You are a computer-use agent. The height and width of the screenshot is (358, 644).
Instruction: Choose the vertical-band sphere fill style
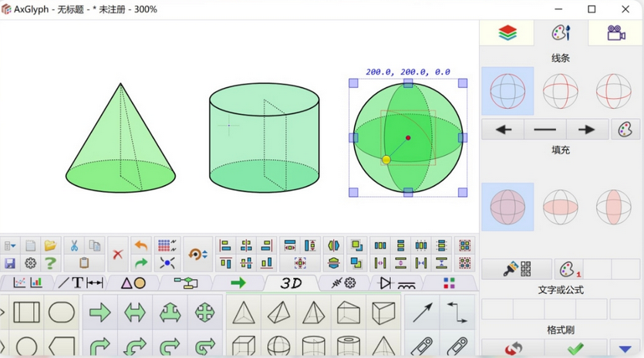[613, 206]
